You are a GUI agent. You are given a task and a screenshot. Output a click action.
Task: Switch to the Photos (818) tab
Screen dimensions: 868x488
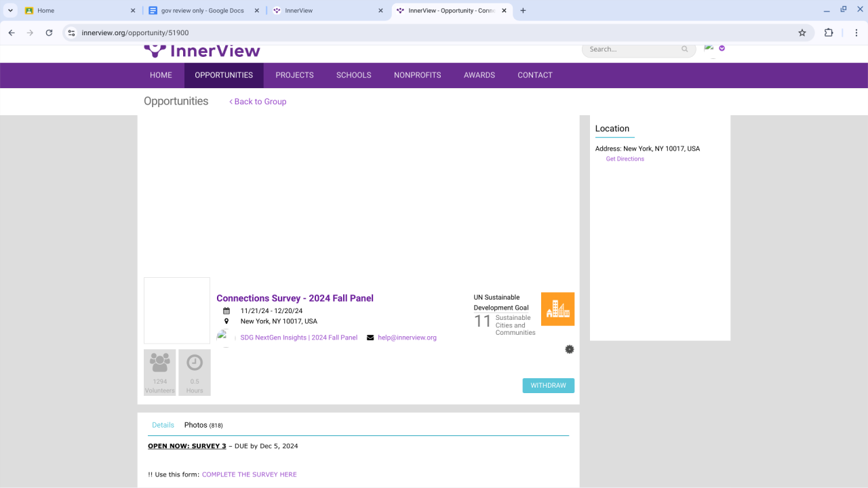[x=203, y=425]
